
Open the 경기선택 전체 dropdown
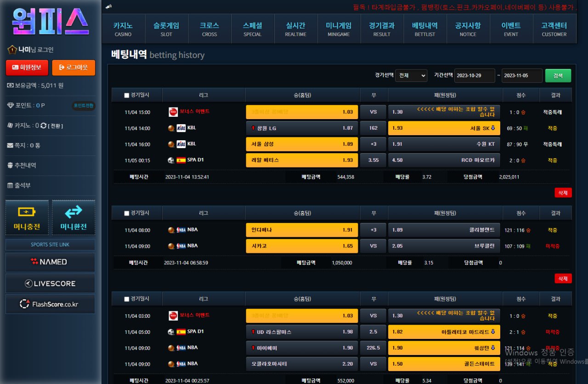411,75
